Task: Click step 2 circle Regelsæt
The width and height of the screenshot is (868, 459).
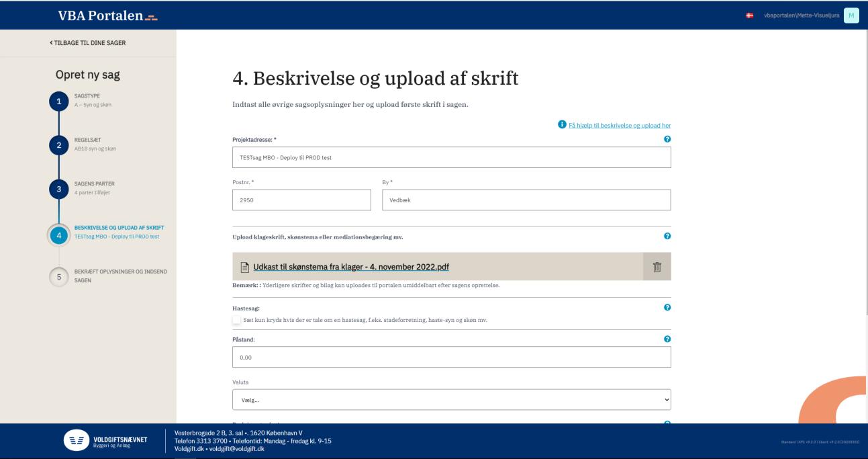Action: tap(58, 144)
